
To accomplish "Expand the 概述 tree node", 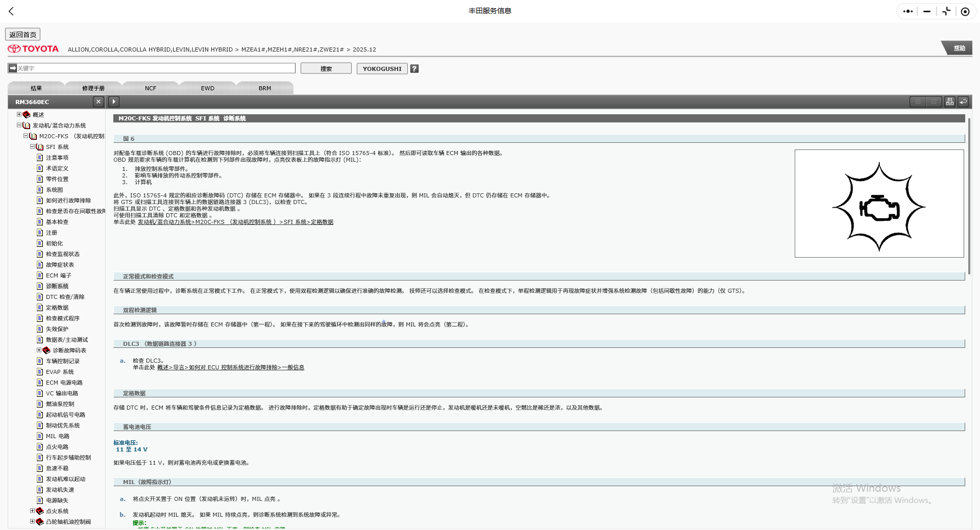I will (19, 114).
